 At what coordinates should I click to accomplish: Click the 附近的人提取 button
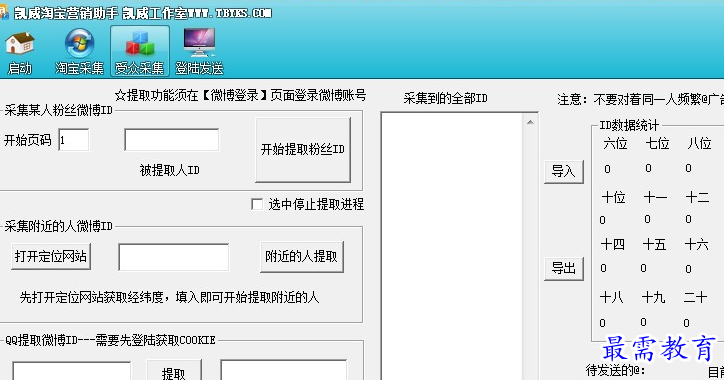pyautogui.click(x=302, y=257)
